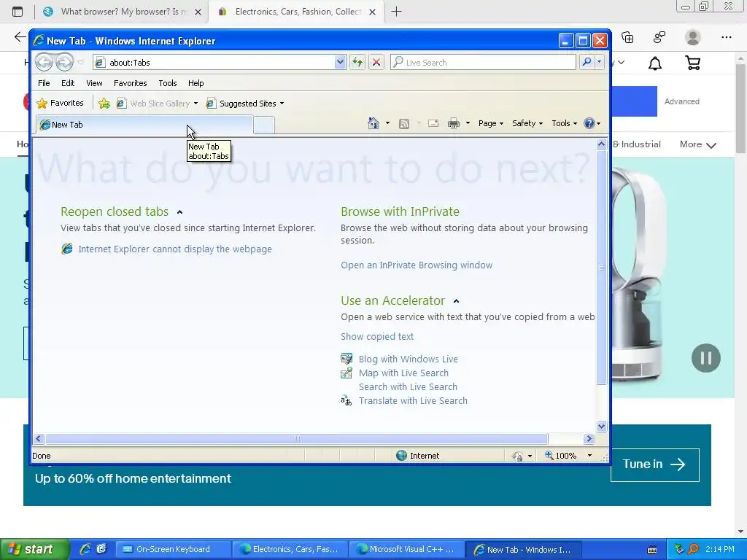This screenshot has width=747, height=560.
Task: Click the vertical scrollbar down arrow in IE
Action: 601,426
